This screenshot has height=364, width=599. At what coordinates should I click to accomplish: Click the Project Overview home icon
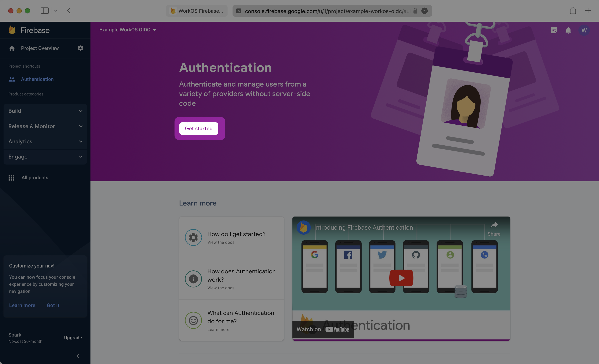[12, 48]
